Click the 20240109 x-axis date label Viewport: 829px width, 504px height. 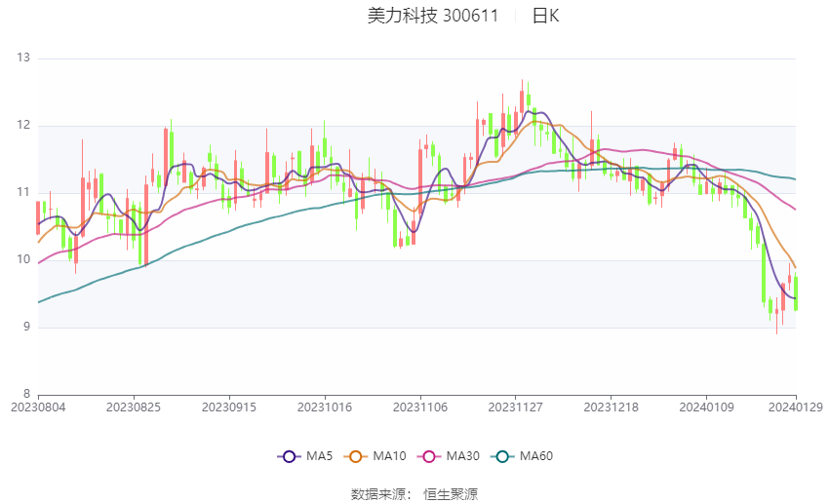[x=707, y=407]
